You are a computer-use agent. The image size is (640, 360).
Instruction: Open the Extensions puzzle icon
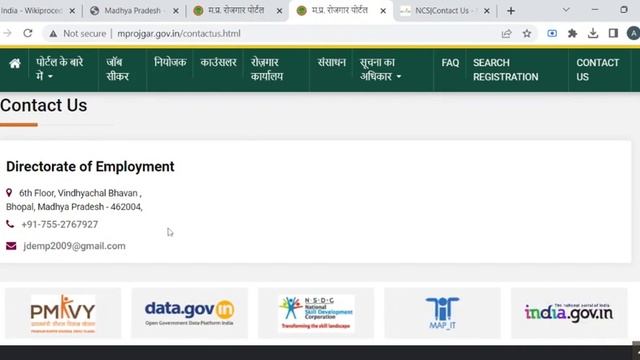[x=572, y=33]
